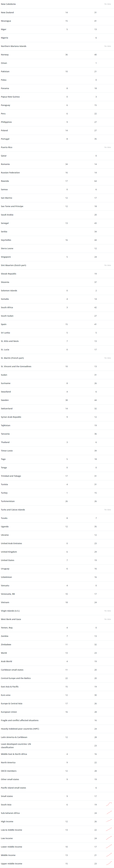The image size is (114, 868).
Task: Click the Sub-Saharan Africa trend sparkline
Action: (109, 812)
